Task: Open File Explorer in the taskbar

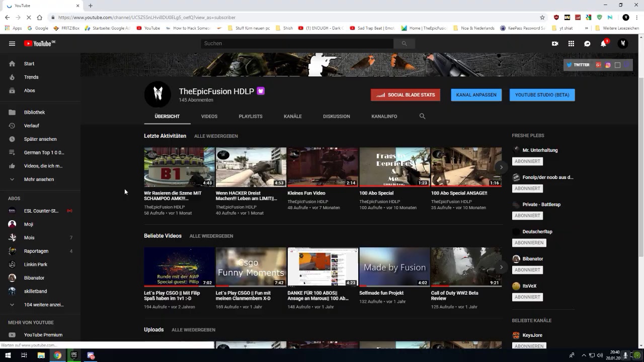Action: click(41, 355)
